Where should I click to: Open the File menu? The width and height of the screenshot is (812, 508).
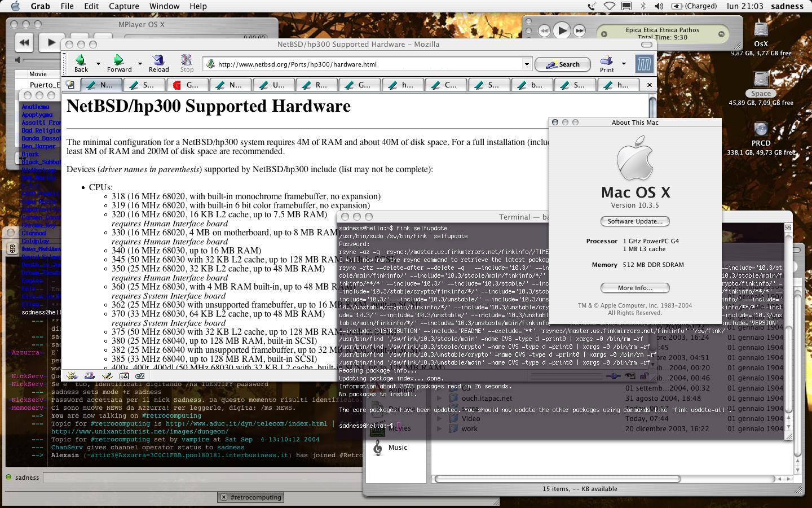pos(67,6)
